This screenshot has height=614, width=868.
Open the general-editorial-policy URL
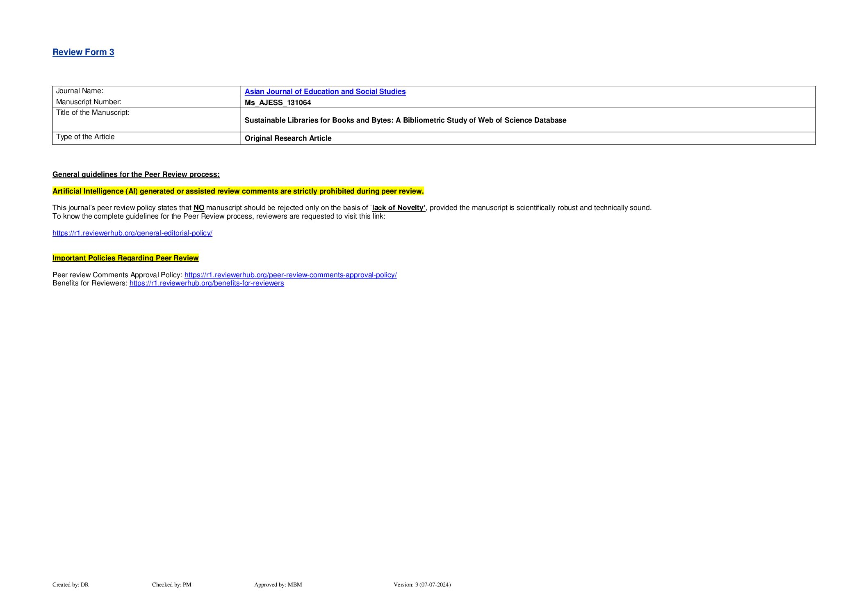132,233
